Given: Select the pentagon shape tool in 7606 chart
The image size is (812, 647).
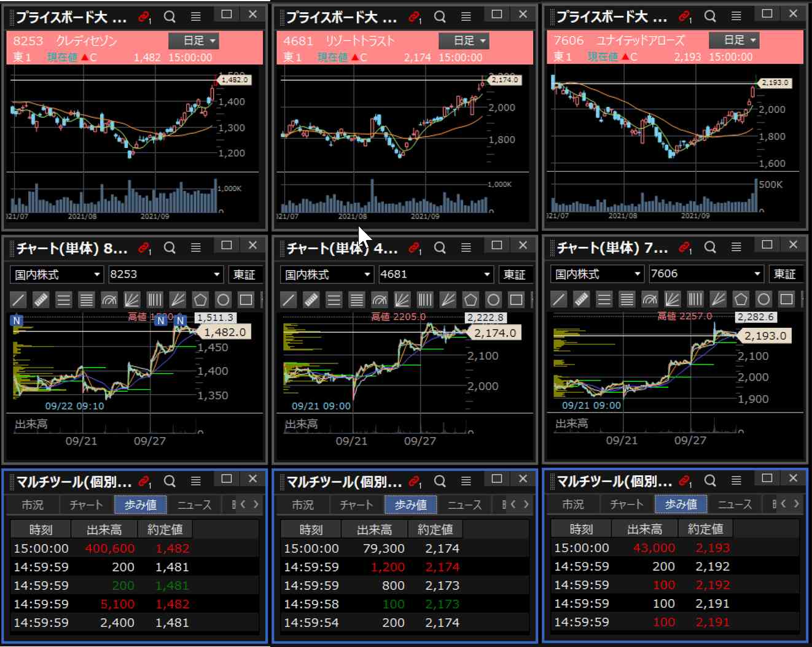Looking at the screenshot, I should [x=741, y=299].
